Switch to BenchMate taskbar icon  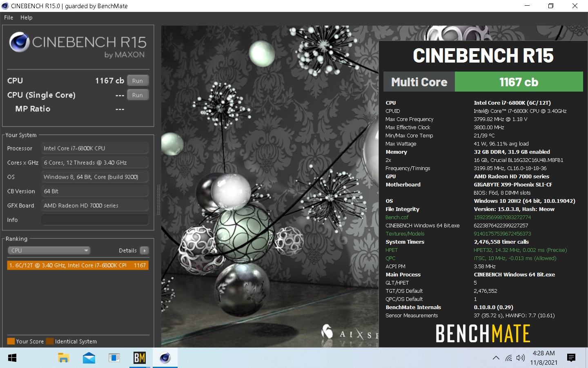[140, 358]
